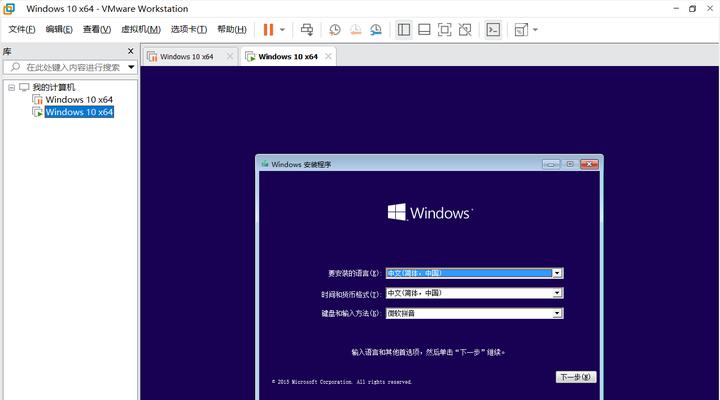The height and width of the screenshot is (400, 720).
Task: Select the paused Windows 10 x64 tree item
Action: 79,100
